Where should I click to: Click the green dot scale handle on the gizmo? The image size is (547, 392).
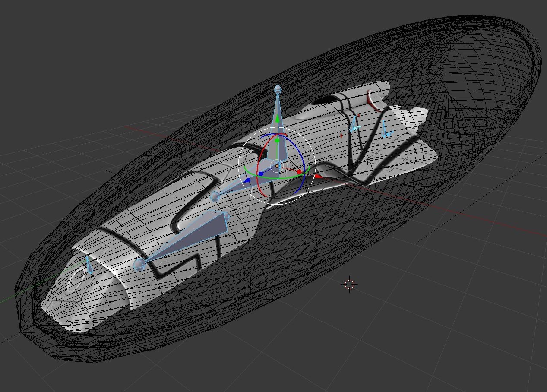(277, 140)
